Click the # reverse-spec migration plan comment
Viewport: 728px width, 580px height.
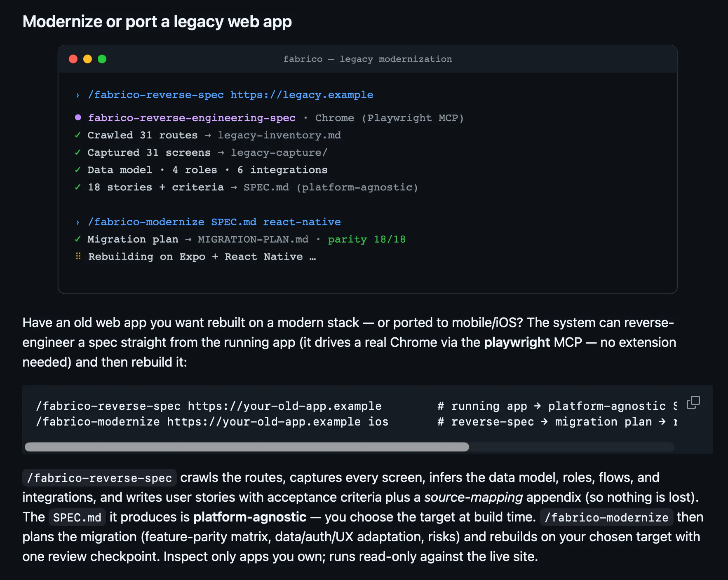click(x=557, y=421)
